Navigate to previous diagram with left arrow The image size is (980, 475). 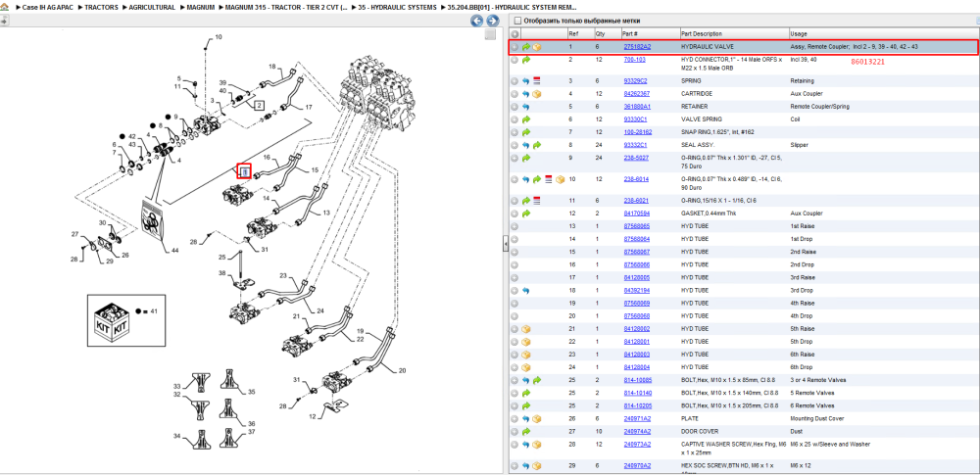click(477, 21)
